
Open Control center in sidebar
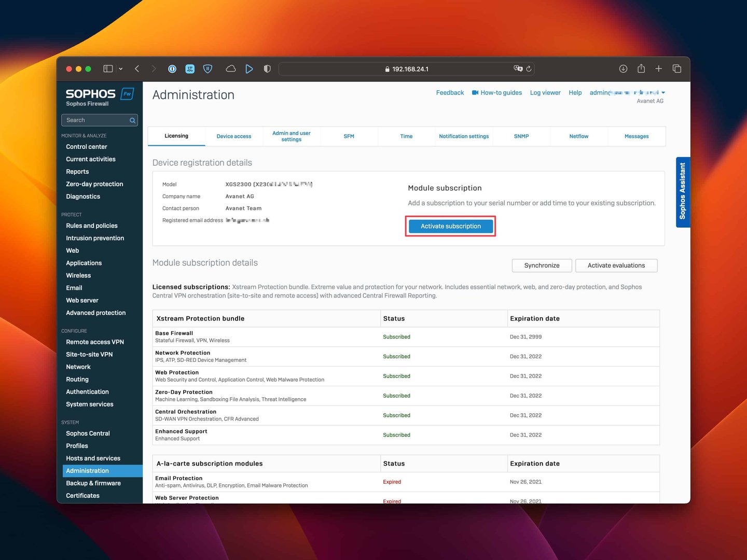(x=87, y=147)
